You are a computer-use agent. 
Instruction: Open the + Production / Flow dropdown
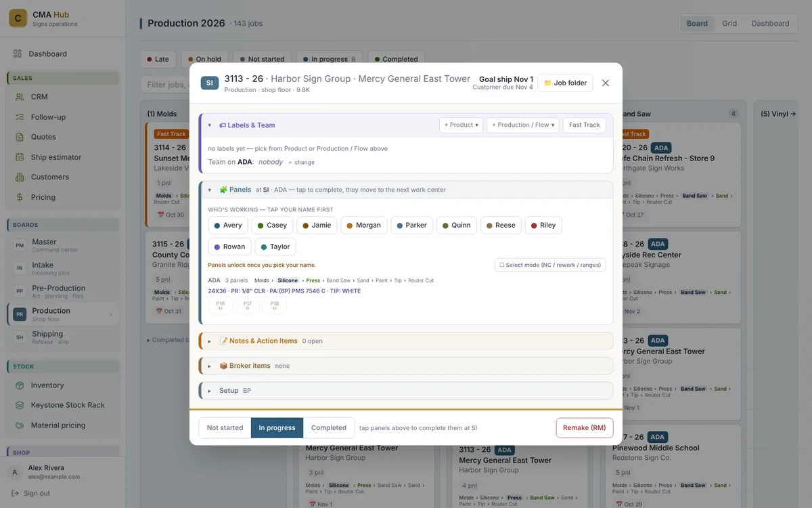click(x=523, y=125)
